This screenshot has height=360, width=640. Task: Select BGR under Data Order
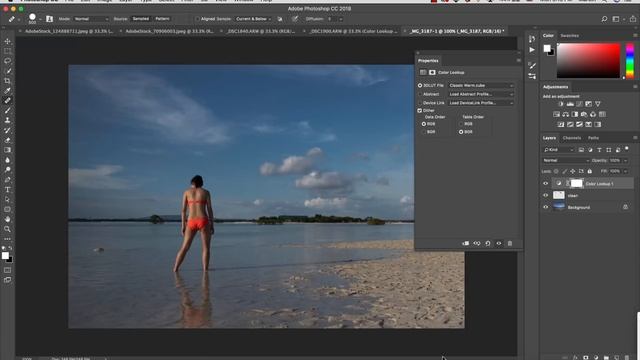(x=424, y=132)
